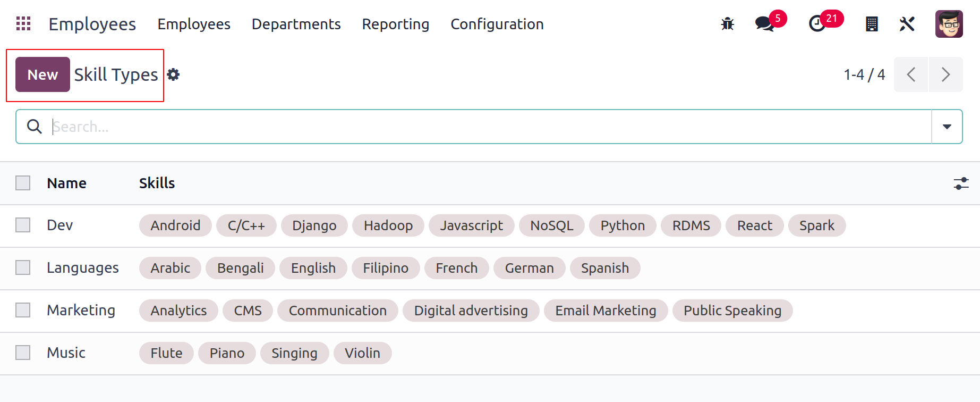The width and height of the screenshot is (980, 402).
Task: Toggle the select-all header checkbox
Action: (23, 183)
